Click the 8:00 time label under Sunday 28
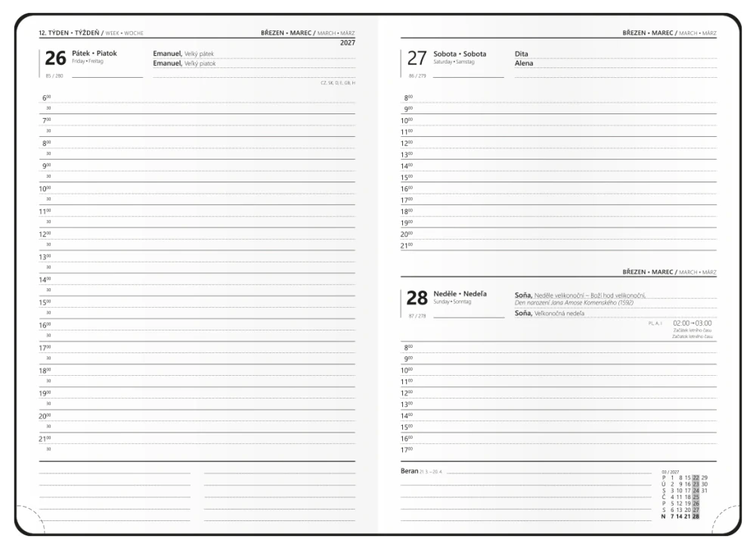This screenshot has width=756, height=549. 408,347
